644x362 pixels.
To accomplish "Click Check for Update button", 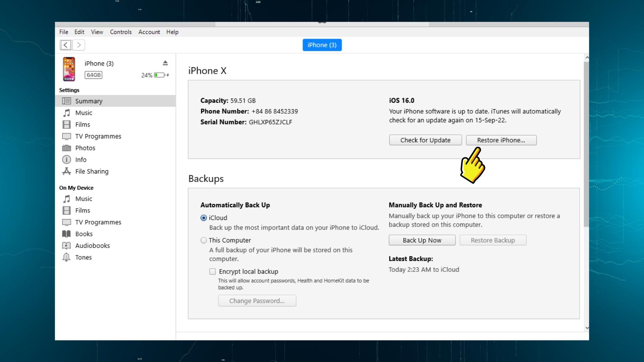I will tap(425, 140).
